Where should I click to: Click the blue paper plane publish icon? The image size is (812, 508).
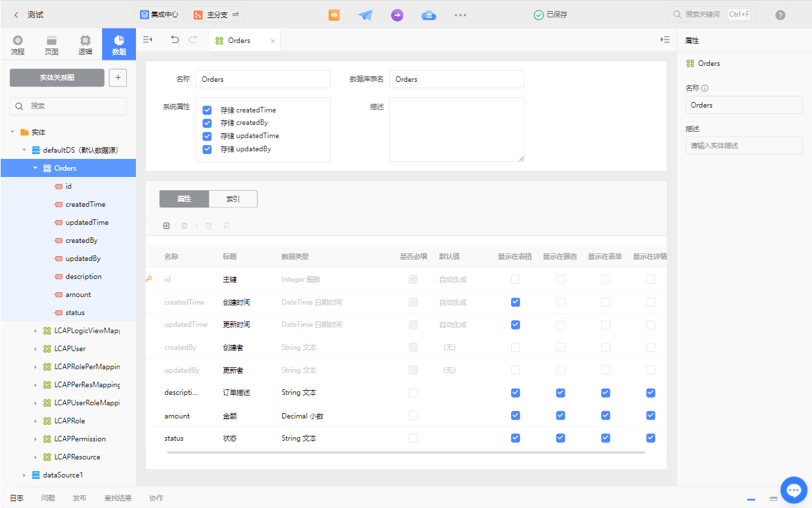[x=365, y=15]
